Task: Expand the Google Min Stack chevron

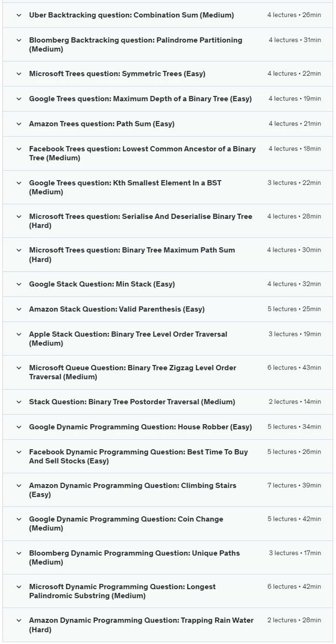Action: 19,284
